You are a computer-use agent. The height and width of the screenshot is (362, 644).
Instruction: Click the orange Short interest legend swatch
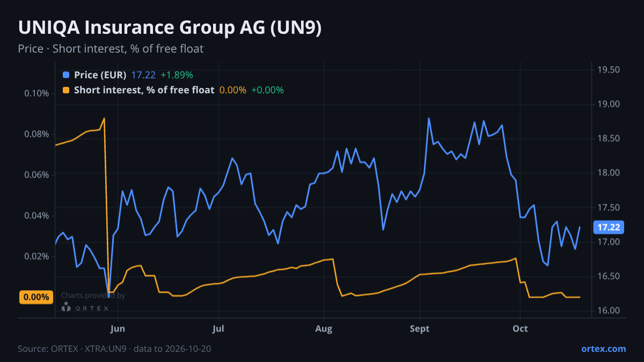[x=66, y=90]
